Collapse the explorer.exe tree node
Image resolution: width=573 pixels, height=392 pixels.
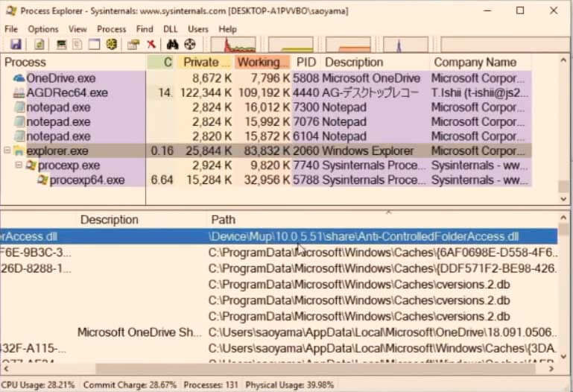pos(7,150)
